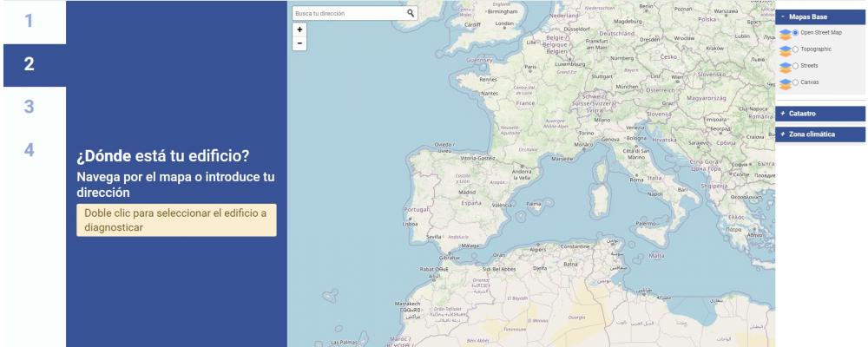Click the Open Street Map option text
Screen dimensions: 868x347
(x=821, y=33)
